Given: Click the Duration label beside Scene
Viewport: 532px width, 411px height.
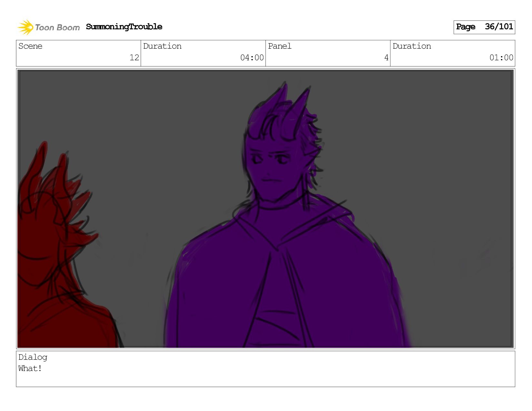Looking at the screenshot, I should click(x=162, y=46).
